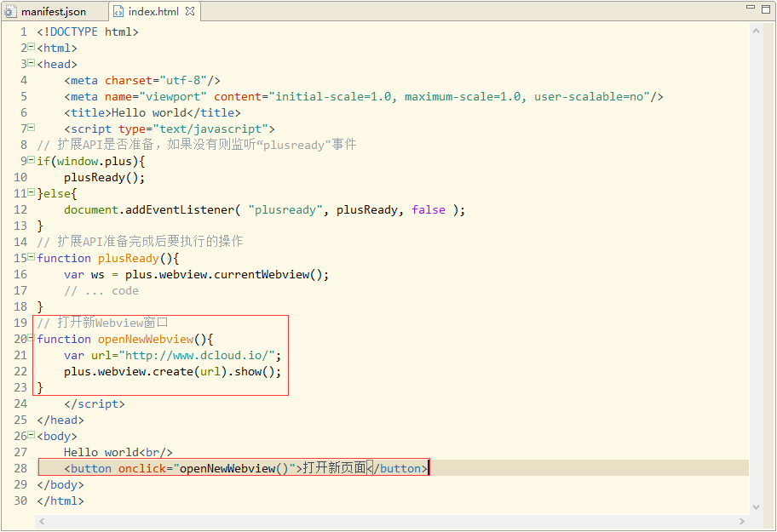Minimize the editor panel
This screenshot has width=777, height=532.
pos(750,8)
